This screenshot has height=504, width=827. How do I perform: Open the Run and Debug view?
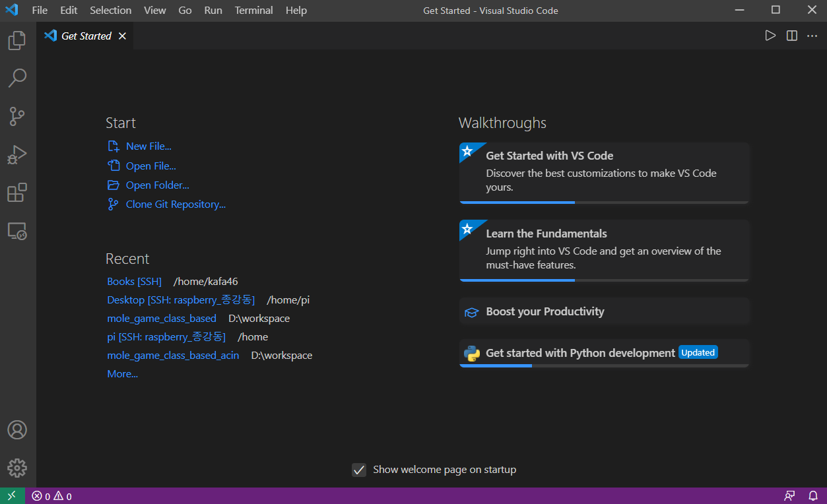[x=17, y=154]
